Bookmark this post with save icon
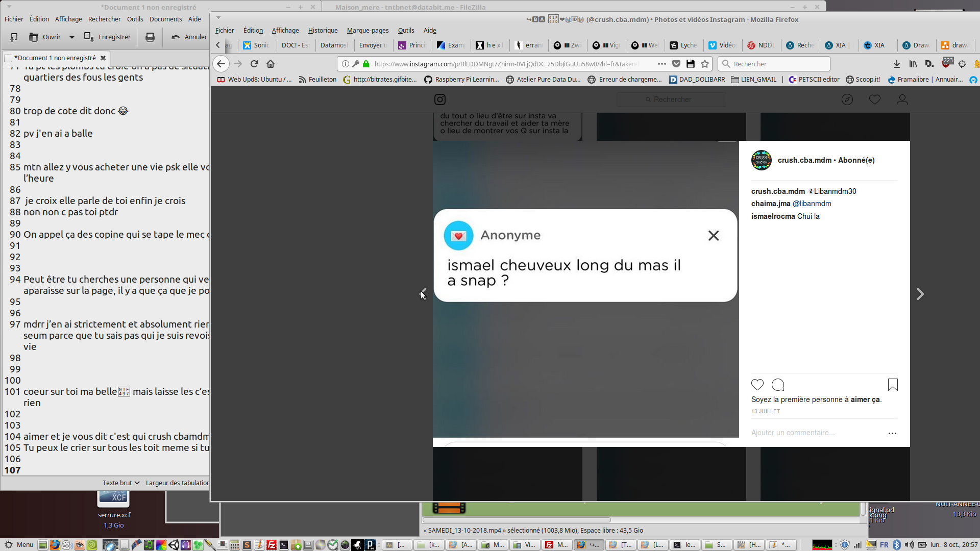Viewport: 980px width, 551px height. tap(892, 385)
